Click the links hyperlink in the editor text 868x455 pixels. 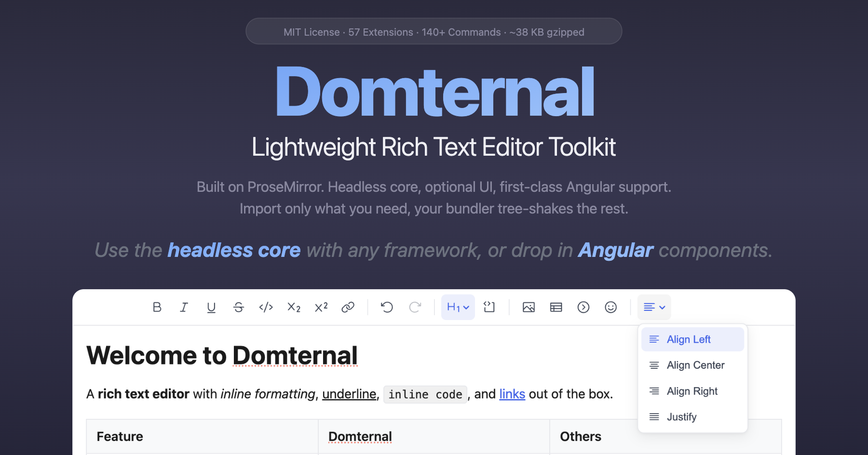pyautogui.click(x=512, y=394)
